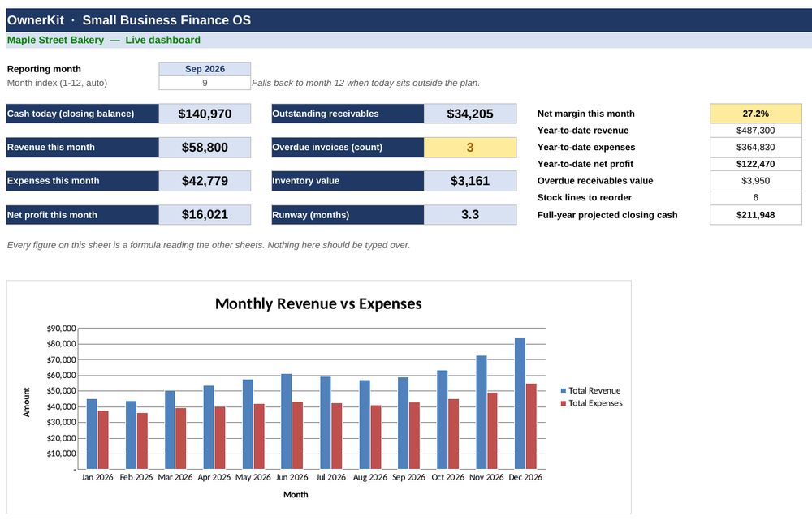Click the Monthly Revenue vs Expenses chart title

318,303
